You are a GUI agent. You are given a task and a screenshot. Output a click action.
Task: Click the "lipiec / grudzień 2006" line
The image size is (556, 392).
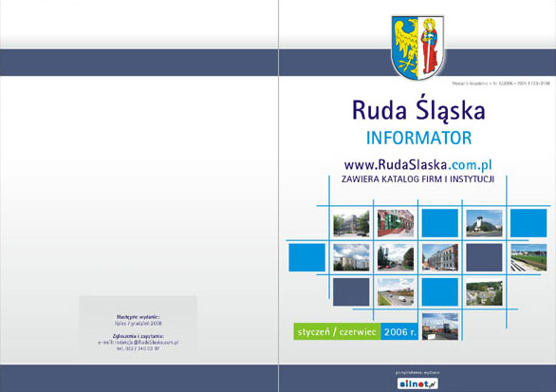point(139,323)
